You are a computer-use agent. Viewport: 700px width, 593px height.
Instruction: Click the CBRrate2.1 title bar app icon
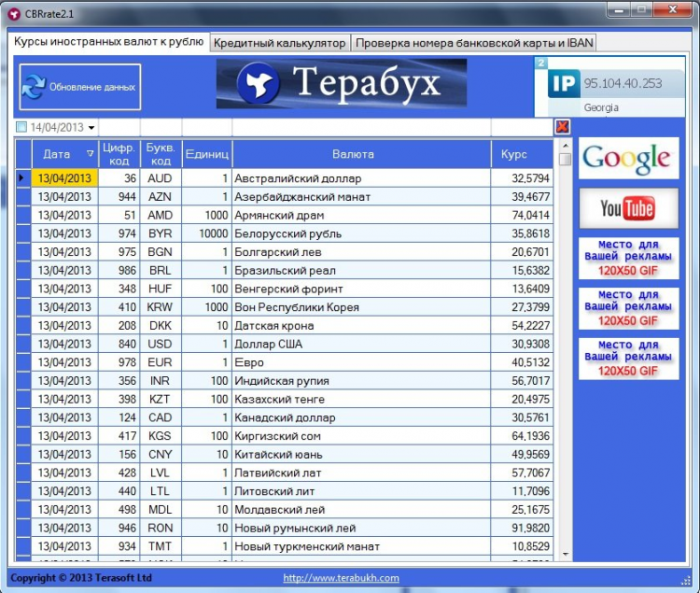(x=14, y=14)
